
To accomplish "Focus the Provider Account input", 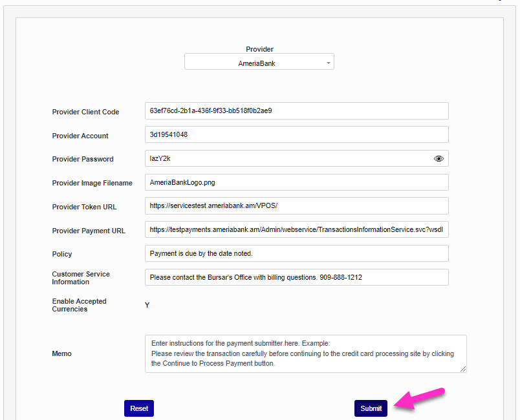I will 296,134.
